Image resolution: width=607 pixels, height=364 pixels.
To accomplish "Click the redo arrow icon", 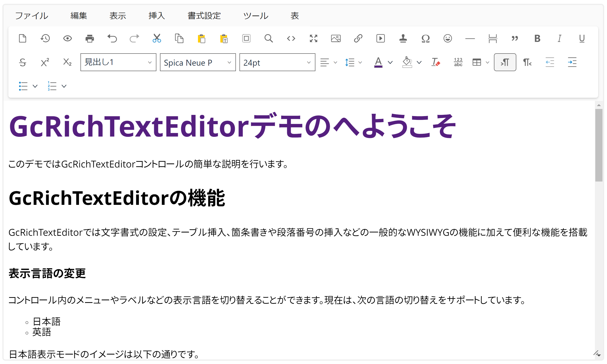I will pos(134,39).
